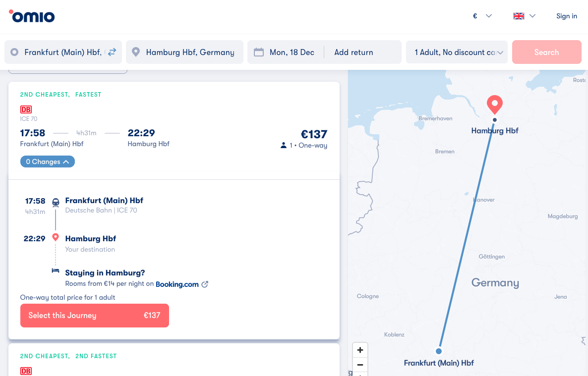Image resolution: width=588 pixels, height=376 pixels.
Task: Click Sign in
Action: coord(566,16)
